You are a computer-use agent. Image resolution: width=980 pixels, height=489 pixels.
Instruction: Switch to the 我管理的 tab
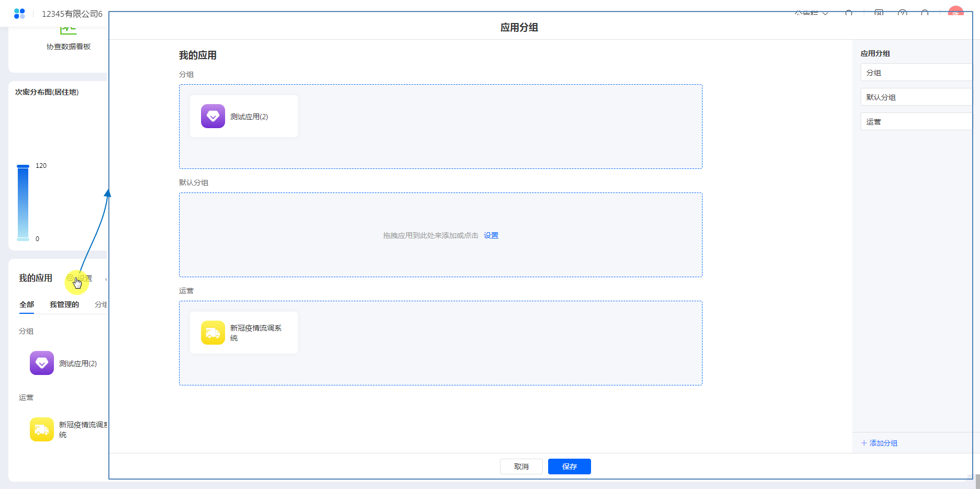[64, 304]
